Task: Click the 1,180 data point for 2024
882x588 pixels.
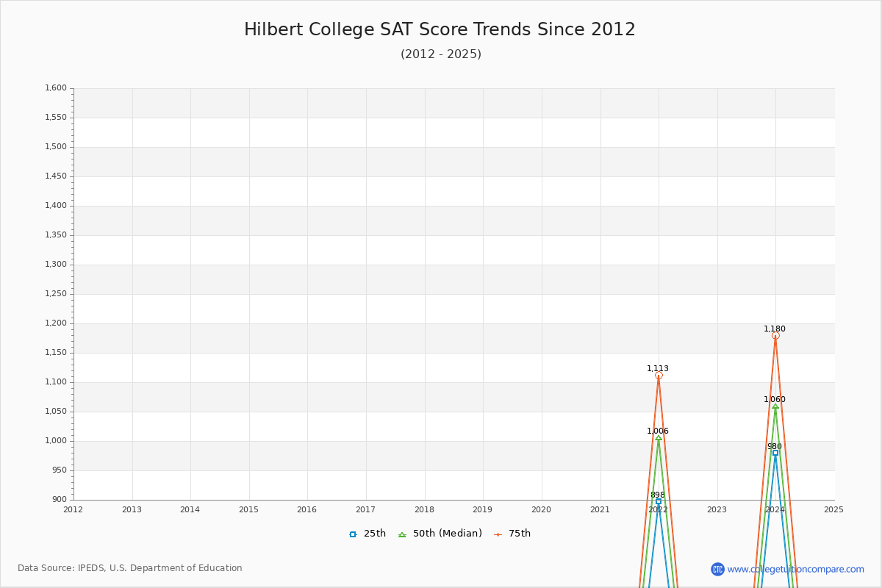Action: coord(775,336)
